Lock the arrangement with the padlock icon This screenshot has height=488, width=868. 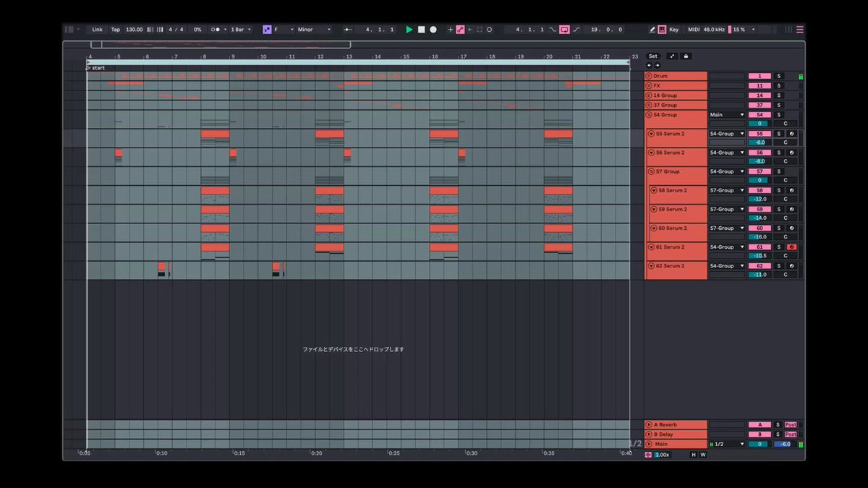coord(686,56)
